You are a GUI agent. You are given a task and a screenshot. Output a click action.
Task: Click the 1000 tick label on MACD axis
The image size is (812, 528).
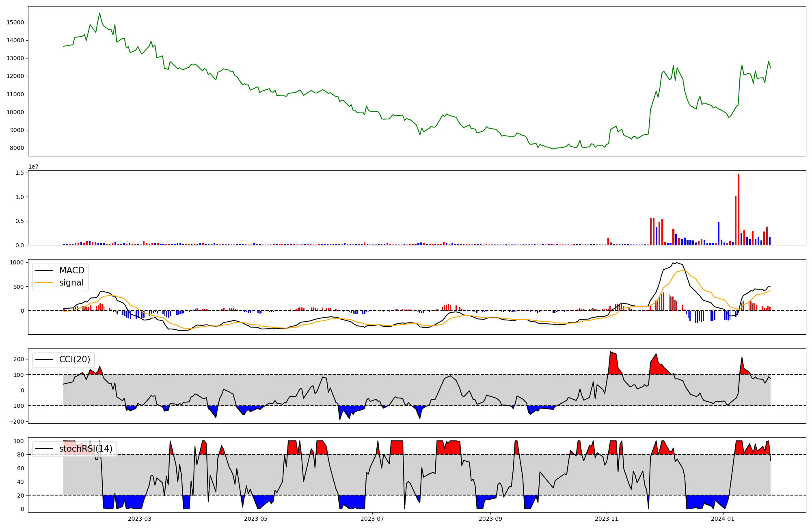pos(17,262)
